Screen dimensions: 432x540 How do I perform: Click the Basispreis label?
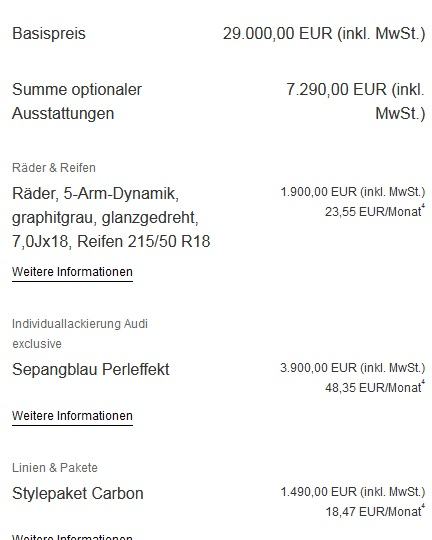[x=49, y=34]
